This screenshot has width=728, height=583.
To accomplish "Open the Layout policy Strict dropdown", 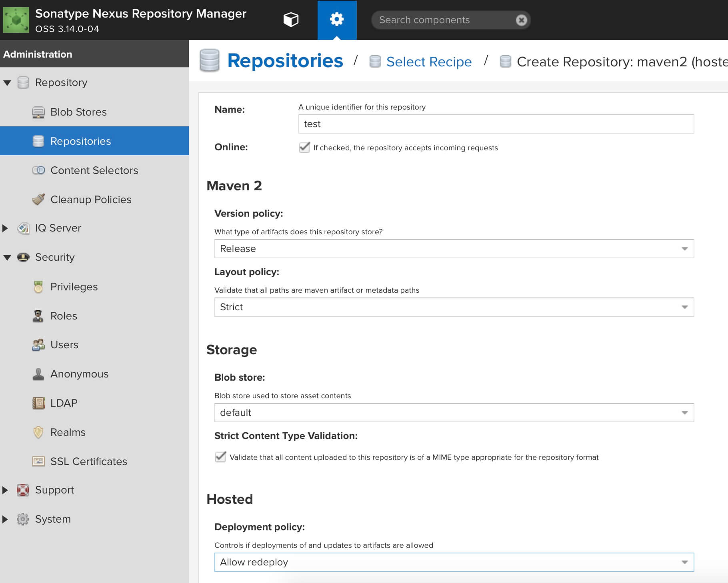I will tap(454, 307).
